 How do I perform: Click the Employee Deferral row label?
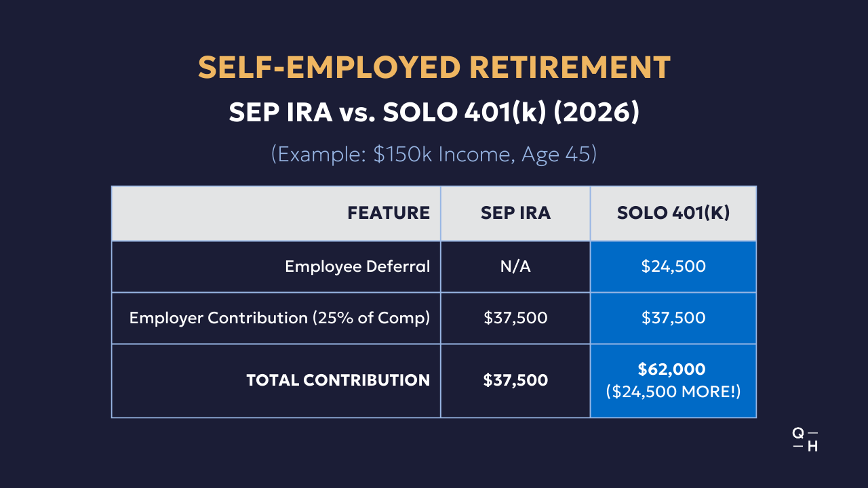[357, 266]
